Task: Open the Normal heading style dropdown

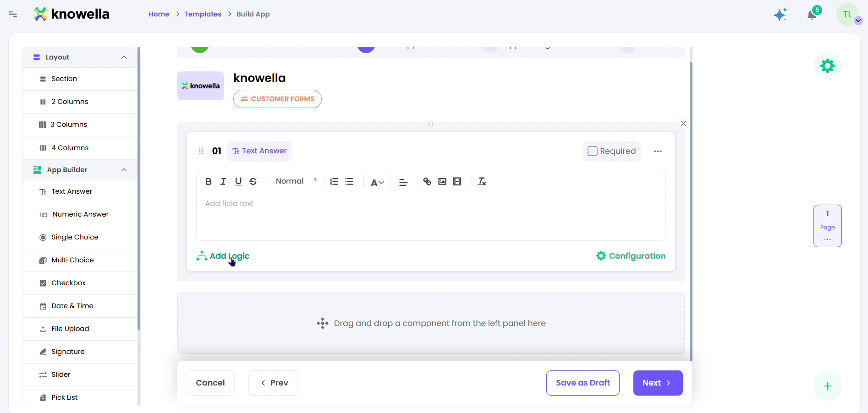Action: (x=296, y=181)
